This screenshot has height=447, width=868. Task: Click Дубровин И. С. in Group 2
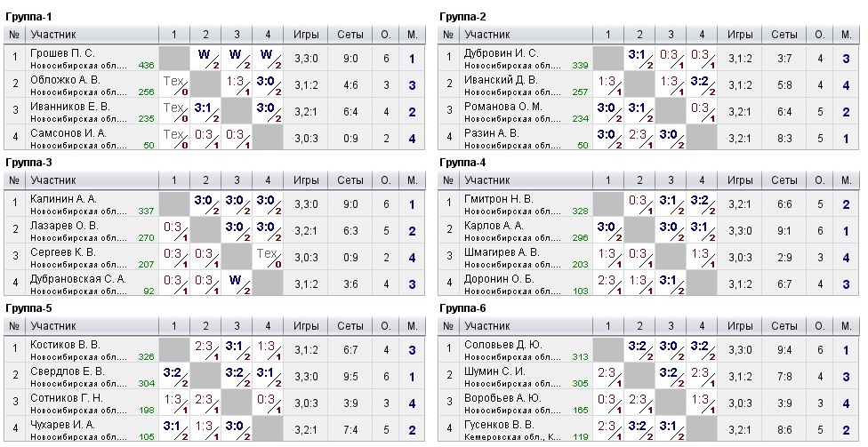point(502,53)
